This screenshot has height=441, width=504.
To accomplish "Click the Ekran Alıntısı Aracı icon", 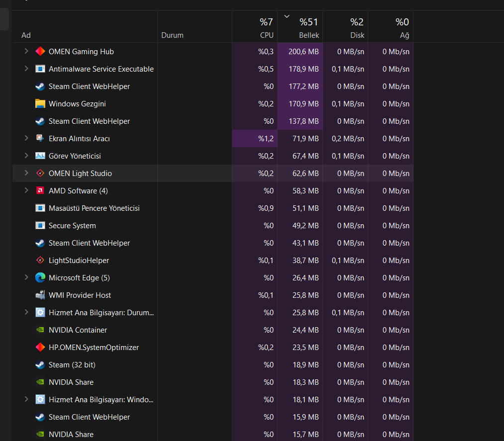I will [40, 138].
